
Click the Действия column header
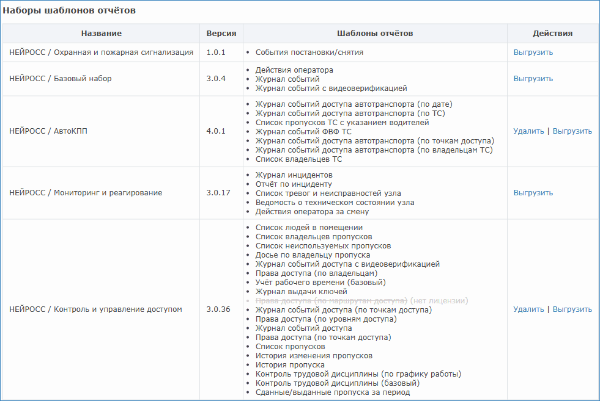click(x=553, y=33)
